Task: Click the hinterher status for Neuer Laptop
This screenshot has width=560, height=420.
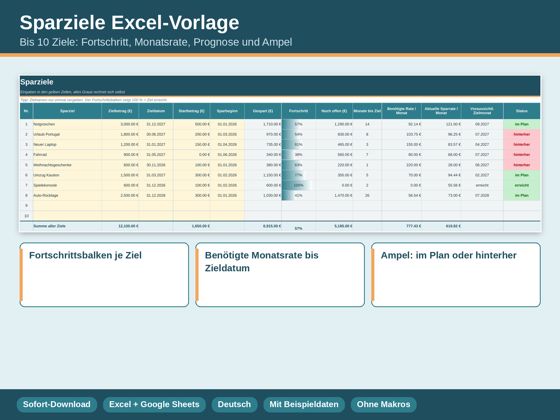Action: pyautogui.click(x=522, y=145)
